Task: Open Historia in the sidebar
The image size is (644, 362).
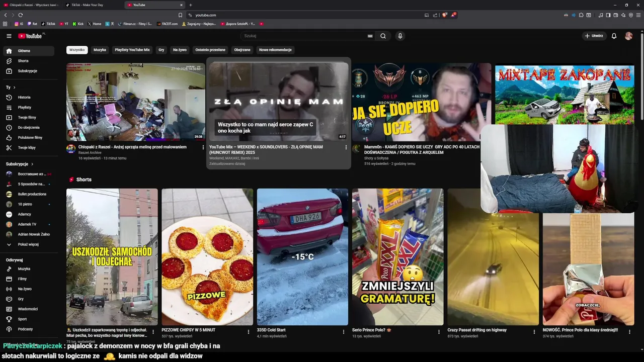Action: point(29,97)
